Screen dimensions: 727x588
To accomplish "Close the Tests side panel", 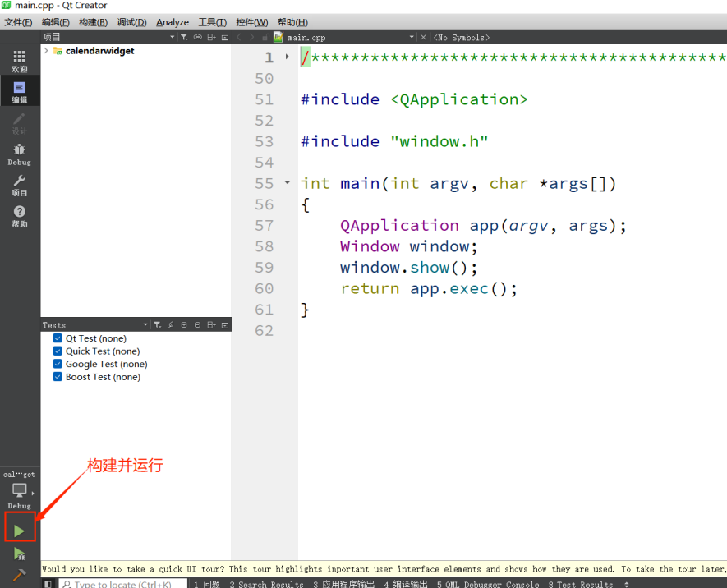I will [225, 325].
